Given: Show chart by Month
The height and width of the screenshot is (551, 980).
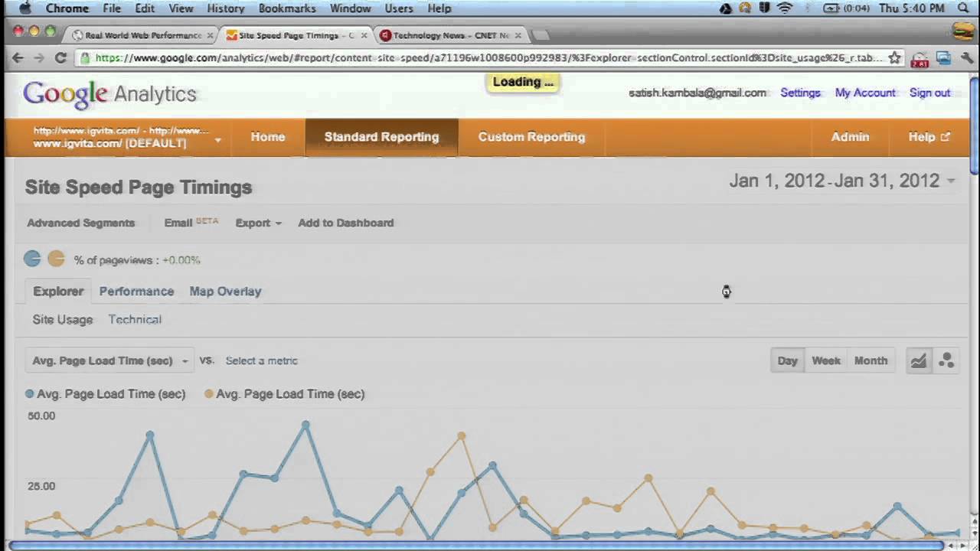Looking at the screenshot, I should click(x=871, y=360).
